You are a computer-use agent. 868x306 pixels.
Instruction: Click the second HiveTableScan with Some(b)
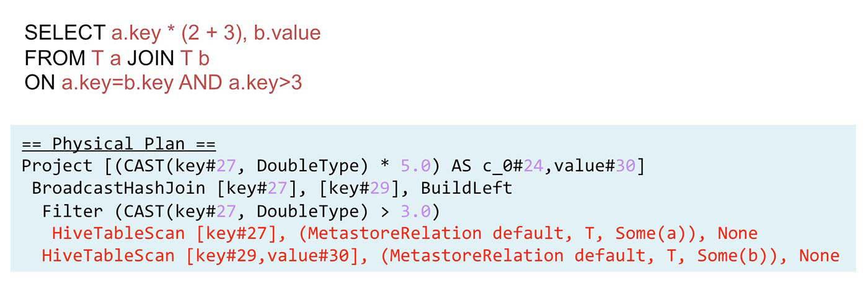click(x=441, y=256)
